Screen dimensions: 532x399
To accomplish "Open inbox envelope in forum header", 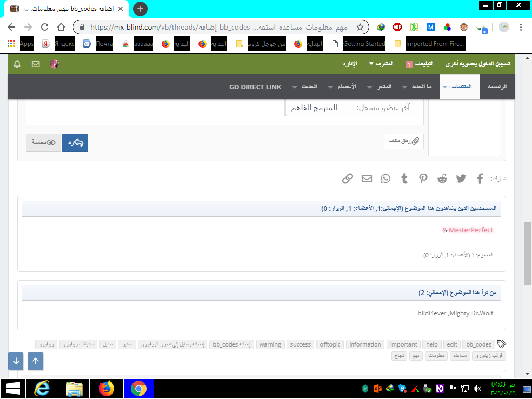I will [36, 64].
